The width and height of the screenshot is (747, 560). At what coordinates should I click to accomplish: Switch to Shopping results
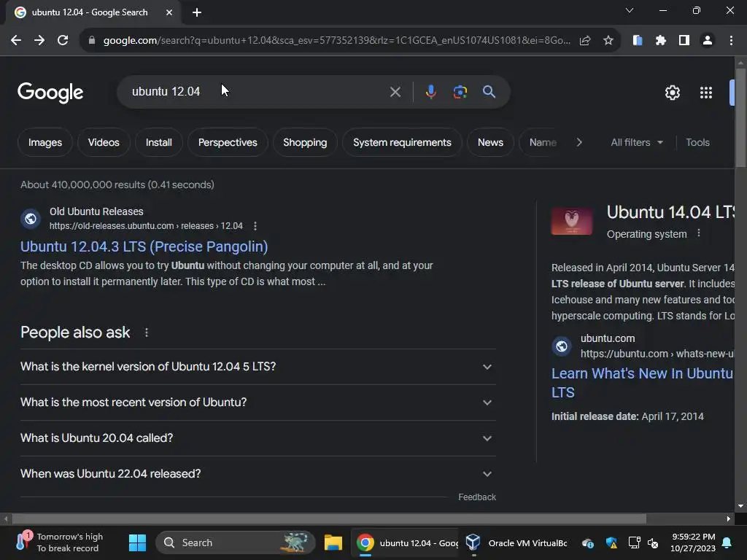(305, 142)
